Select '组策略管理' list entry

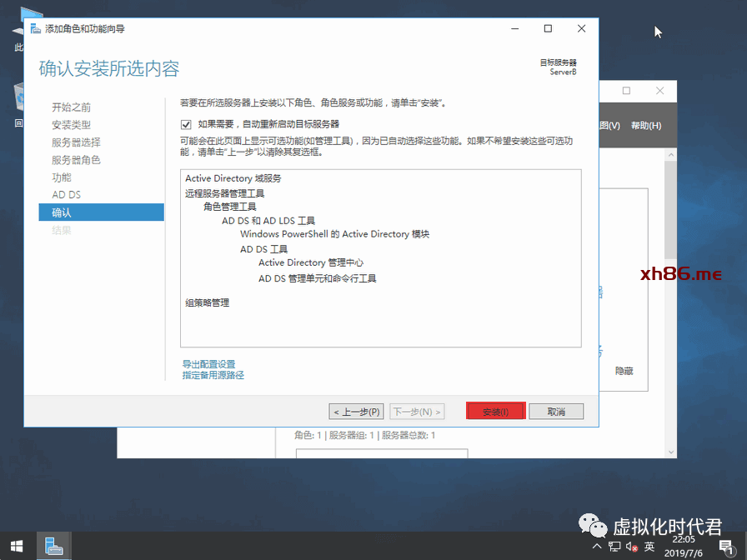coord(208,302)
